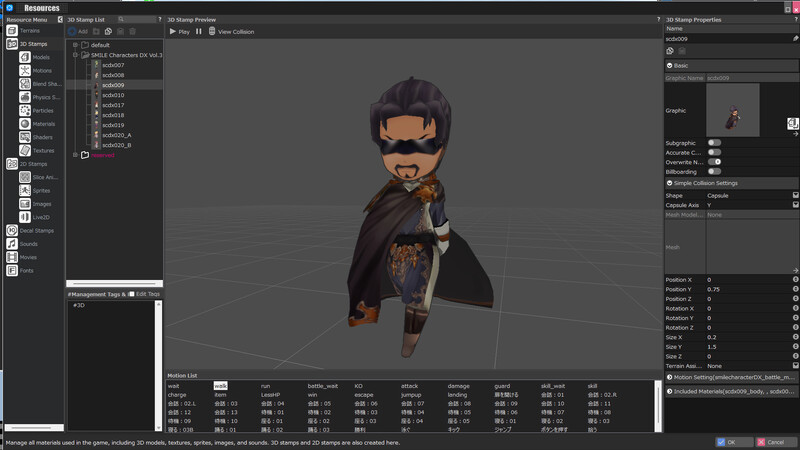Select the attack motion in Motion List
Viewport: 800px width, 450px height.
click(x=409, y=386)
